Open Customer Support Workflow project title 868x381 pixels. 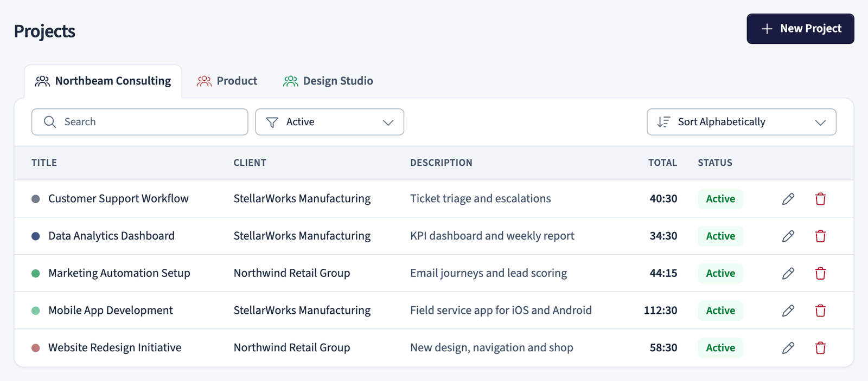pyautogui.click(x=118, y=199)
